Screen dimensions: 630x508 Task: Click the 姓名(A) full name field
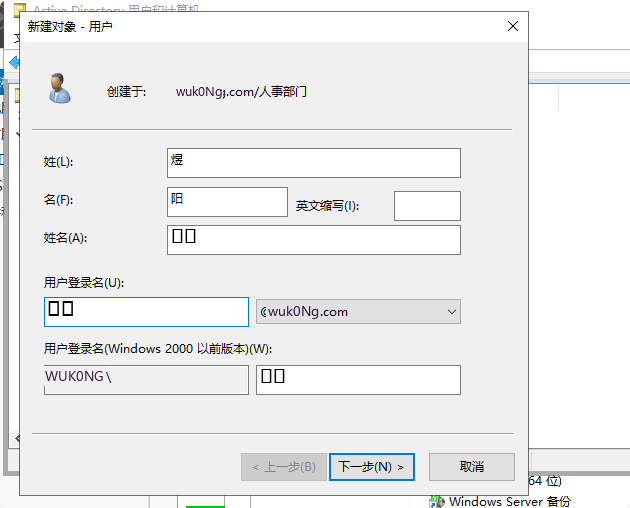[313, 240]
